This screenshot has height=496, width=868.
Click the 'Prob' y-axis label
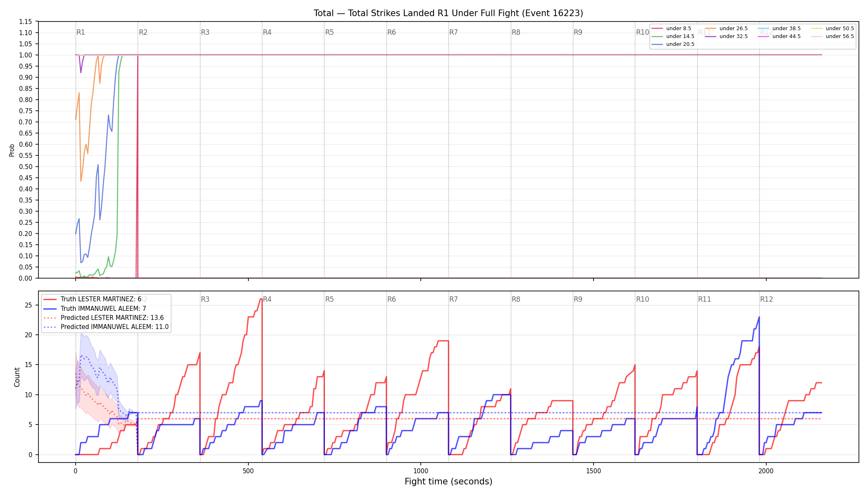pos(12,150)
